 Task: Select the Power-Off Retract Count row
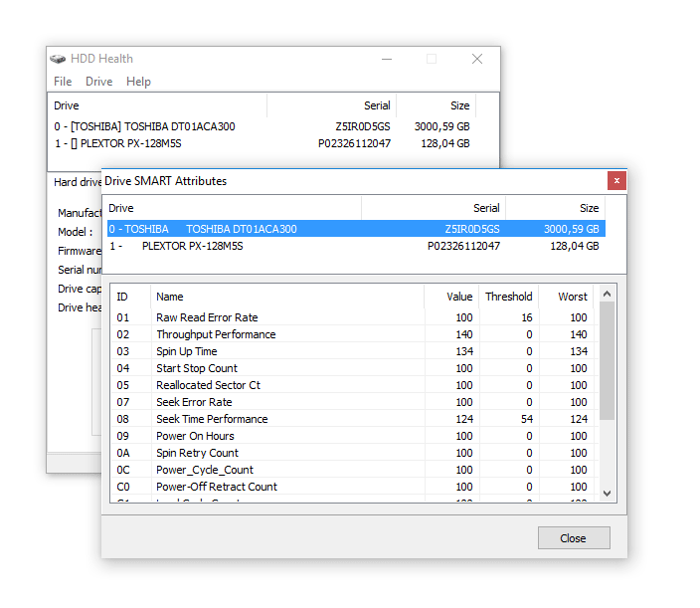[353, 487]
